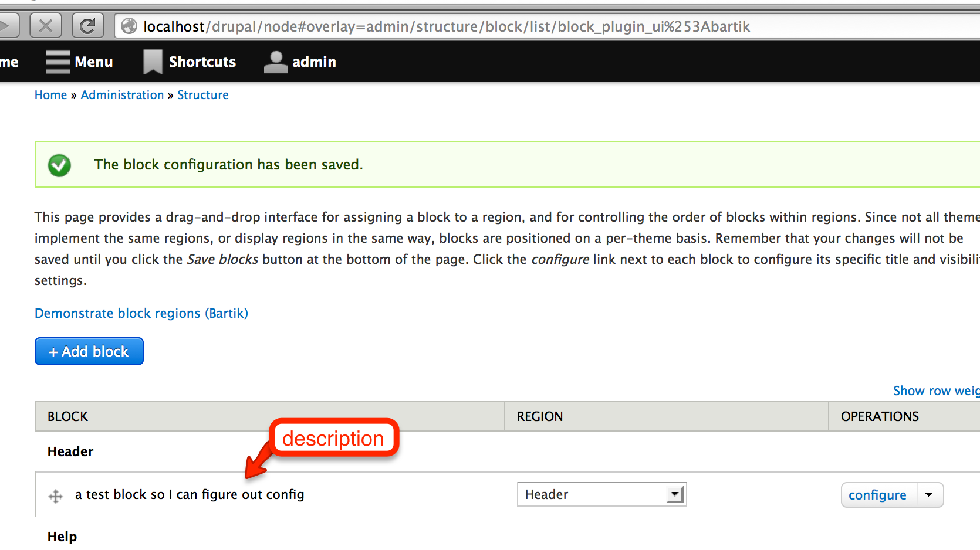Screen dimensions: 980x550
Task: Open the Header region dropdown
Action: click(601, 494)
